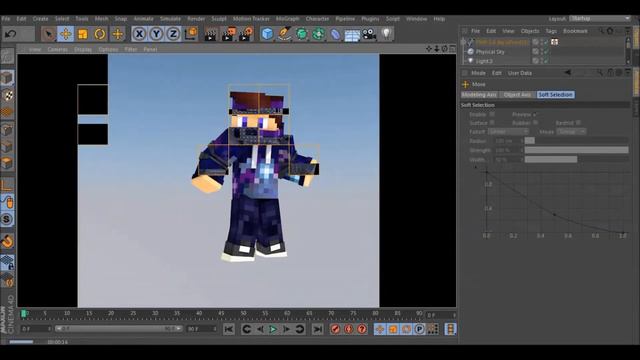Viewport: 640px width, 360px height.
Task: Adjust the Width slider
Action: point(576,159)
